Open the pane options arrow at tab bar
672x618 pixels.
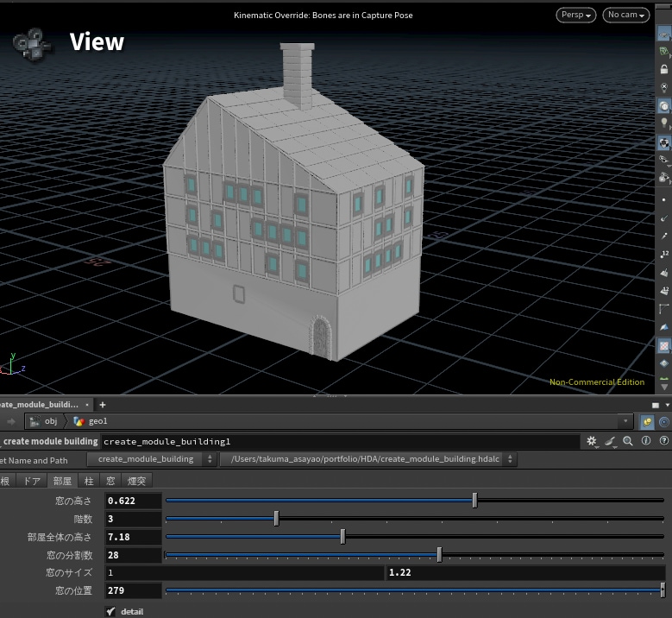[668, 405]
